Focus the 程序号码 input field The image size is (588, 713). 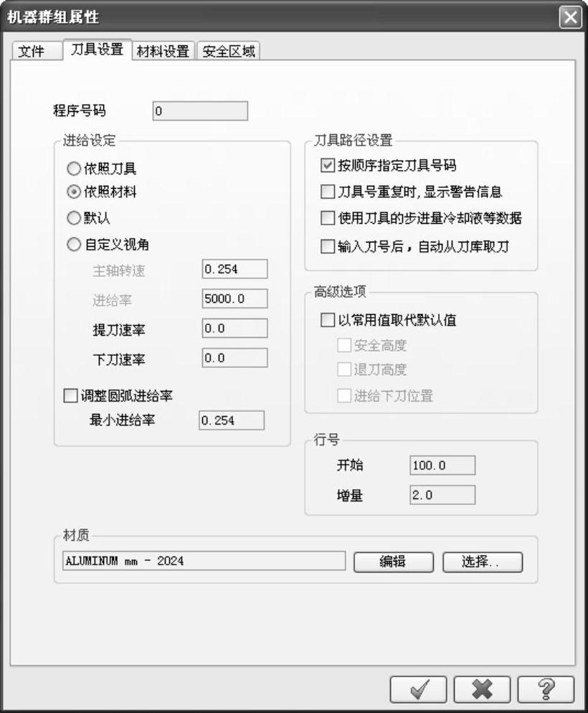click(200, 111)
